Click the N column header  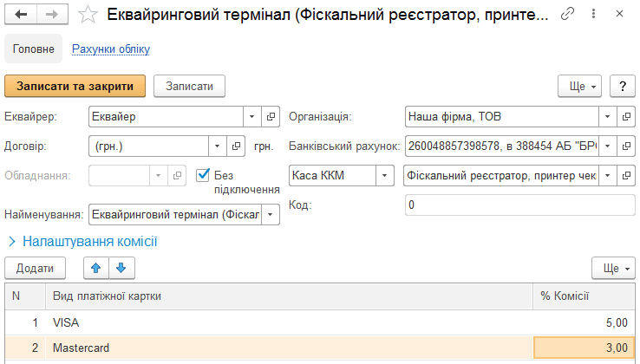pos(25,296)
